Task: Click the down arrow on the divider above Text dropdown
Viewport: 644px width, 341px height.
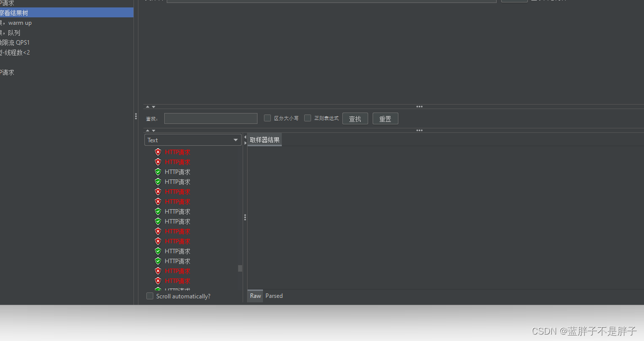Action: click(153, 130)
